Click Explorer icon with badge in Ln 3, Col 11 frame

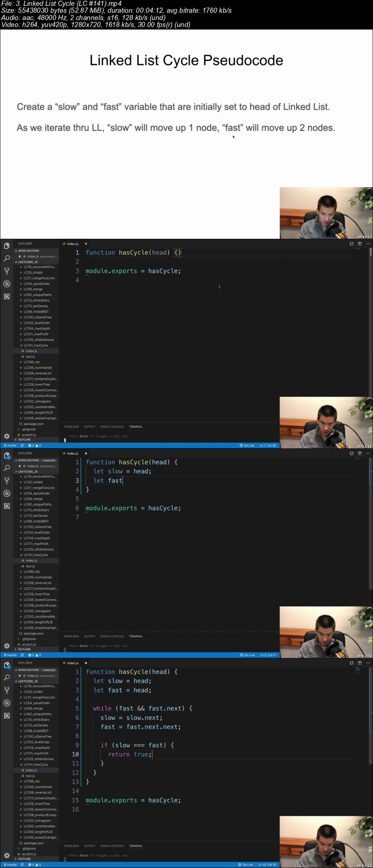click(7, 456)
